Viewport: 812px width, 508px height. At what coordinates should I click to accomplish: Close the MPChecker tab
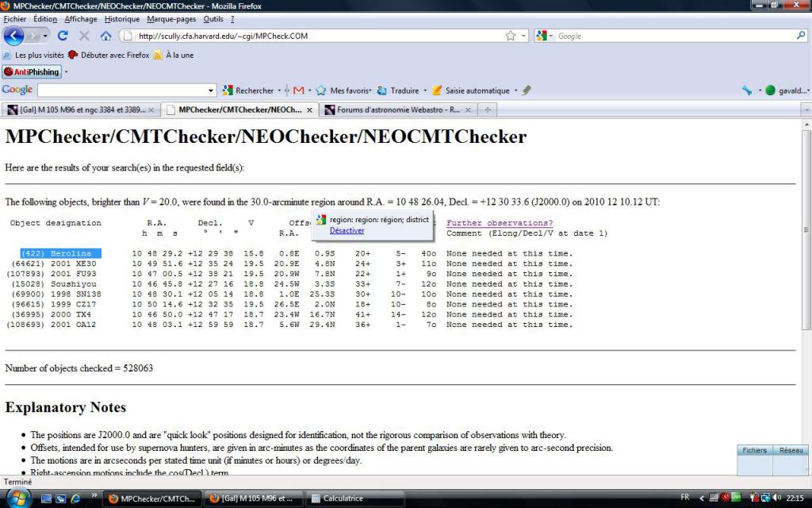(x=309, y=110)
